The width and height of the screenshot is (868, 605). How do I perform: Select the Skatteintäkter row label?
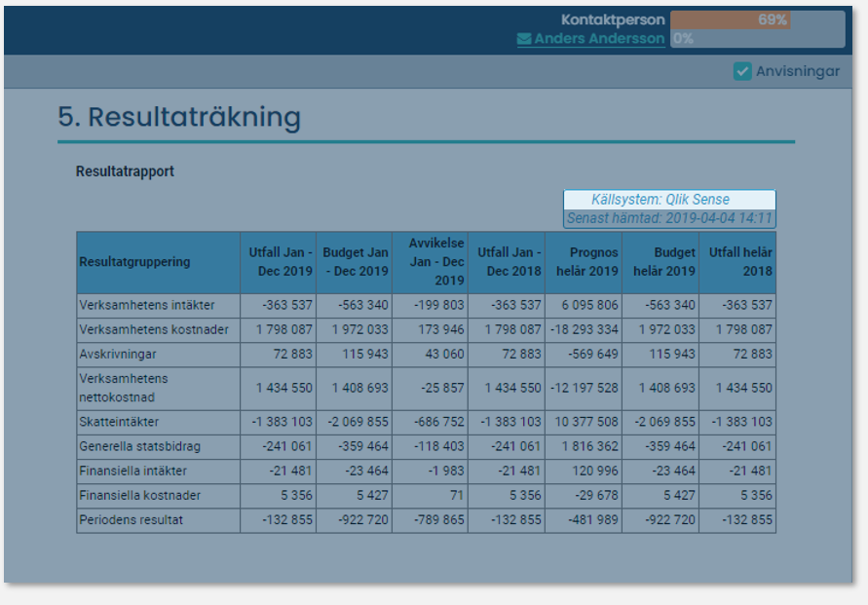(119, 422)
